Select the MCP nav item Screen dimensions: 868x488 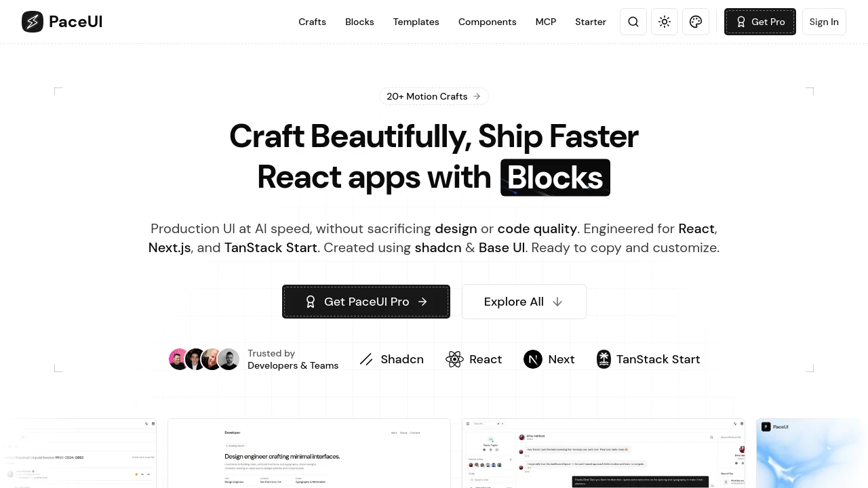[546, 22]
